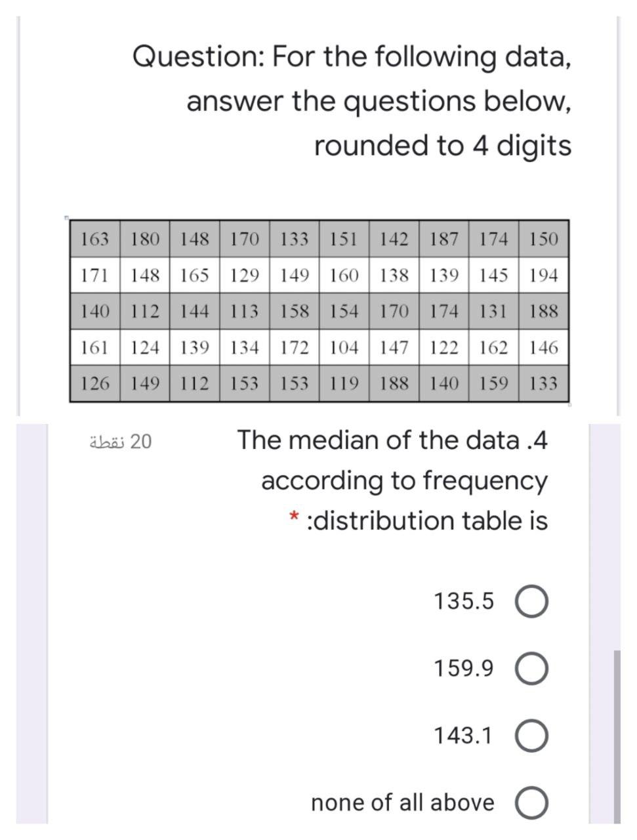The image size is (637, 840).
Task: Click the cell showing value 112 in row three
Action: (146, 310)
